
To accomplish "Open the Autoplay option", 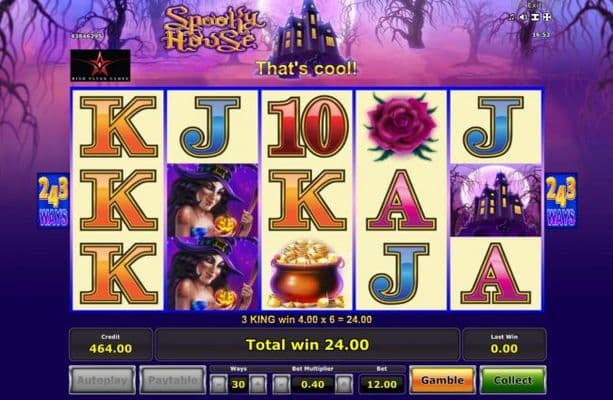I will tap(102, 380).
